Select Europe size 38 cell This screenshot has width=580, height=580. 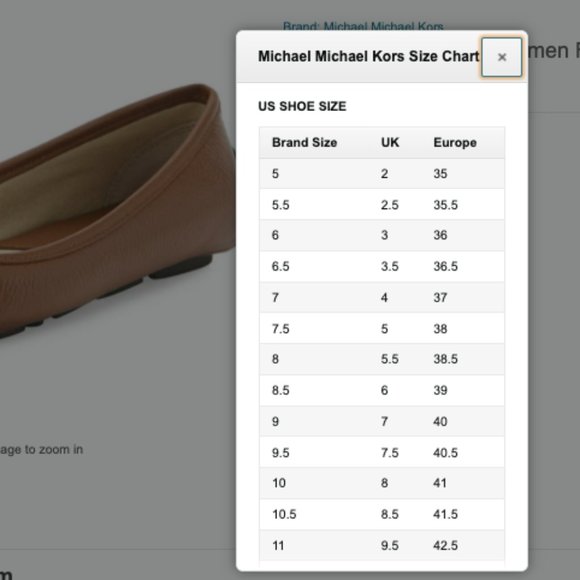[x=440, y=328]
